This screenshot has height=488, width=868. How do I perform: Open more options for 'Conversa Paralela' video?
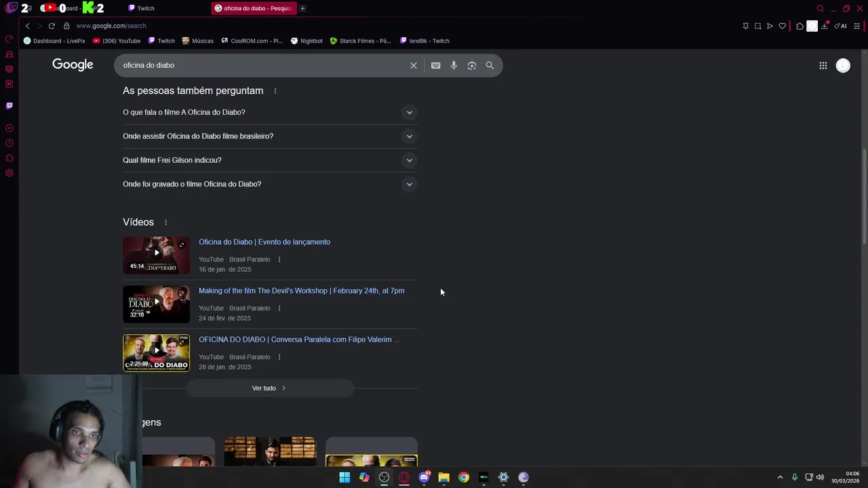279,357
